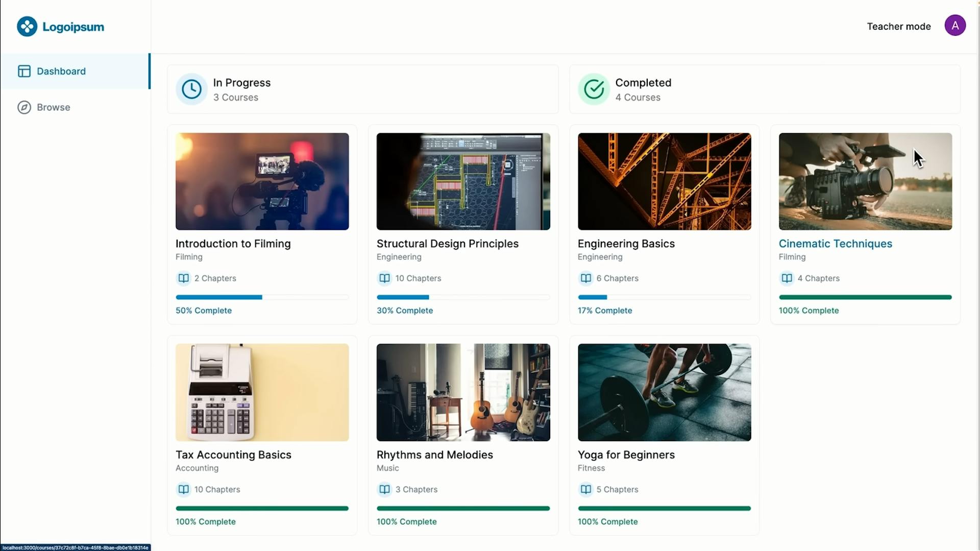The width and height of the screenshot is (980, 551).
Task: Open the Structural Design Principles course
Action: point(447,244)
